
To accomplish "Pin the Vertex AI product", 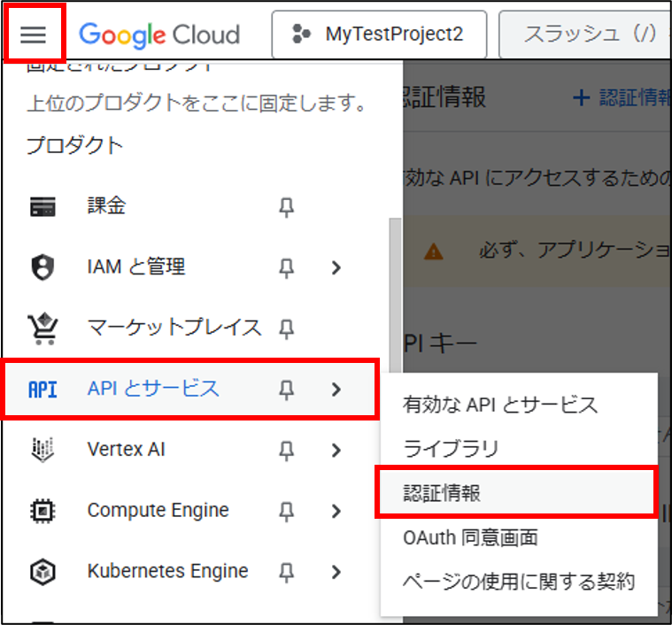I will pos(286,451).
